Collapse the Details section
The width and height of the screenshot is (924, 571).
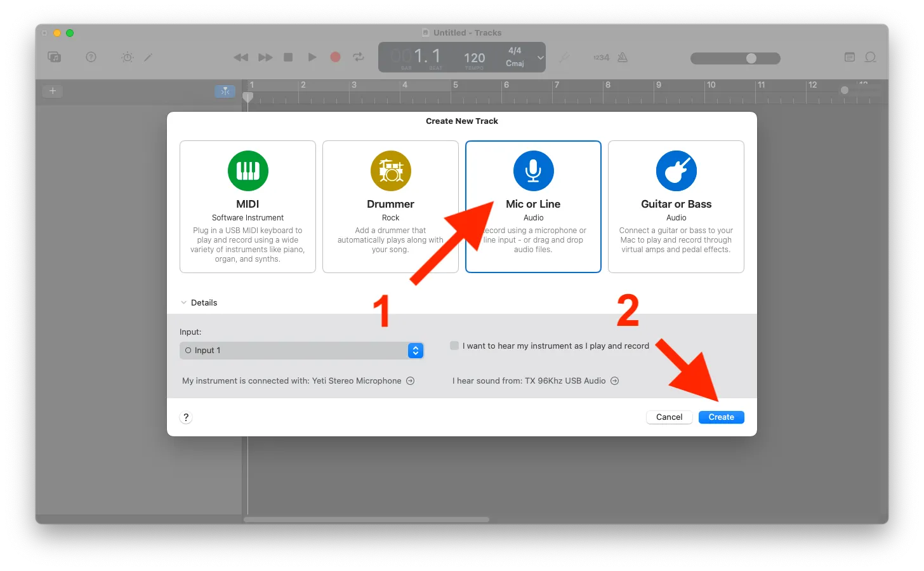184,302
